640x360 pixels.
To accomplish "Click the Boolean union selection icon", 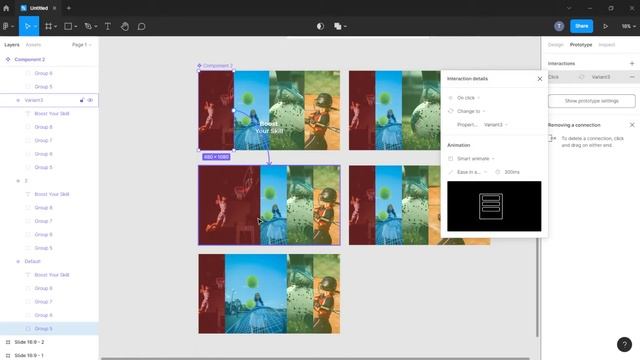I will tap(338, 26).
